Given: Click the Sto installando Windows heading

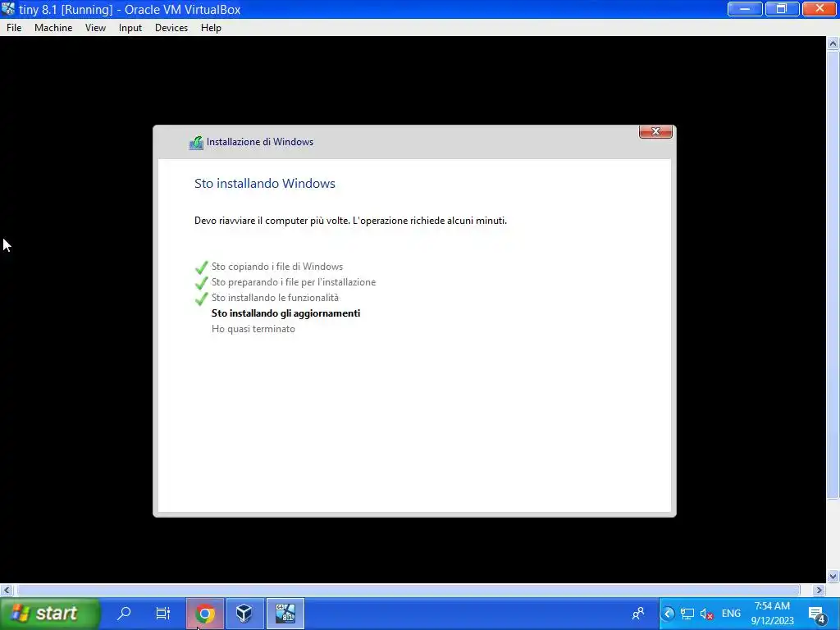Looking at the screenshot, I should 265,183.
